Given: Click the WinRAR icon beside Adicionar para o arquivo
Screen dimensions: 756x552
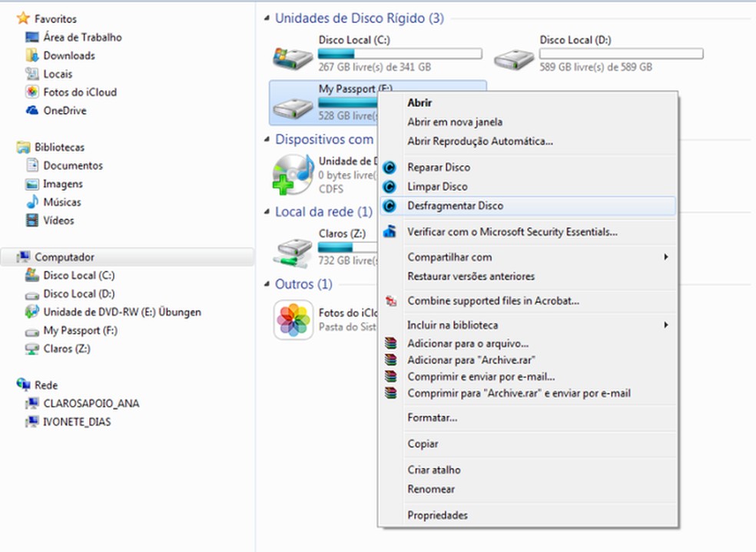Looking at the screenshot, I should 390,344.
